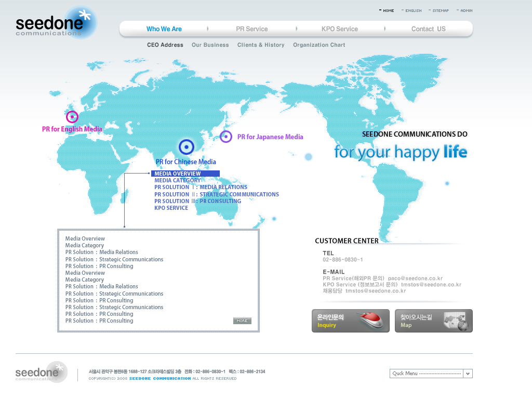Select the CEO Address submenu item
The width and height of the screenshot is (532, 399).
coord(165,45)
